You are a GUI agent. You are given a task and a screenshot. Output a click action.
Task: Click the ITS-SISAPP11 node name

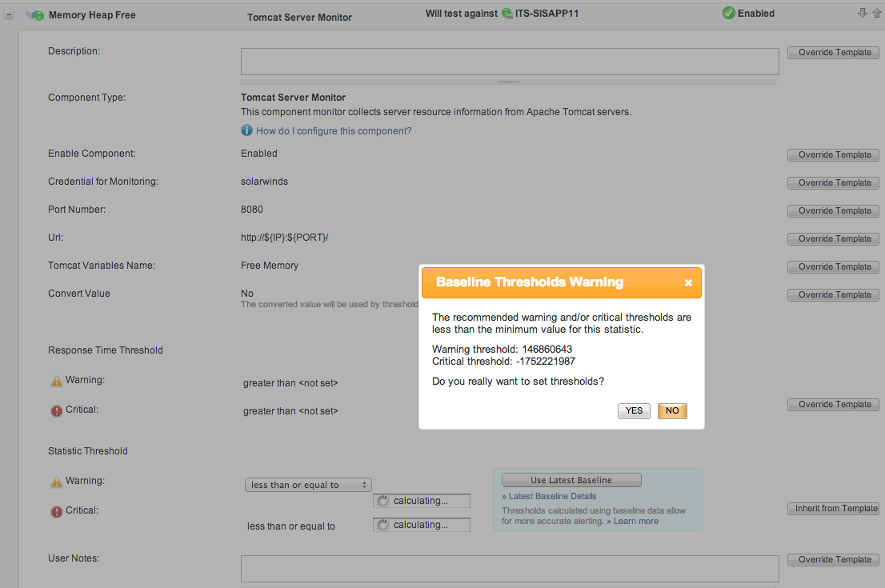[x=547, y=14]
